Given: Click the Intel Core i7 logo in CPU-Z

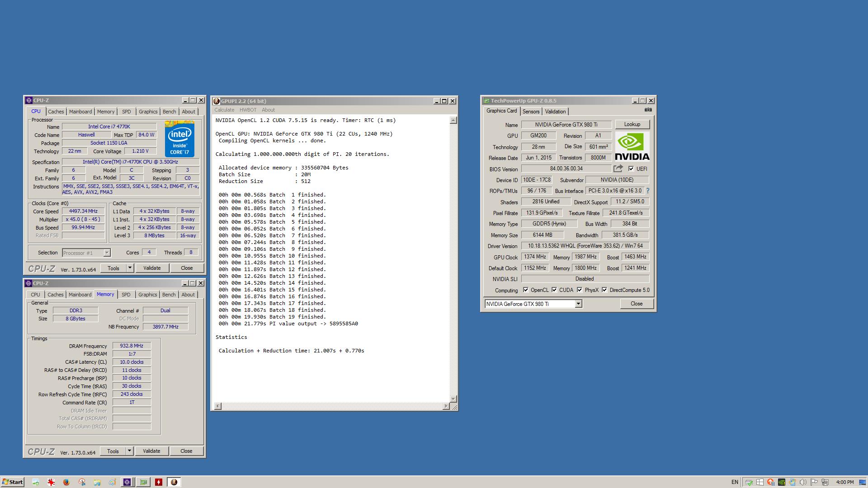Looking at the screenshot, I should pos(179,139).
